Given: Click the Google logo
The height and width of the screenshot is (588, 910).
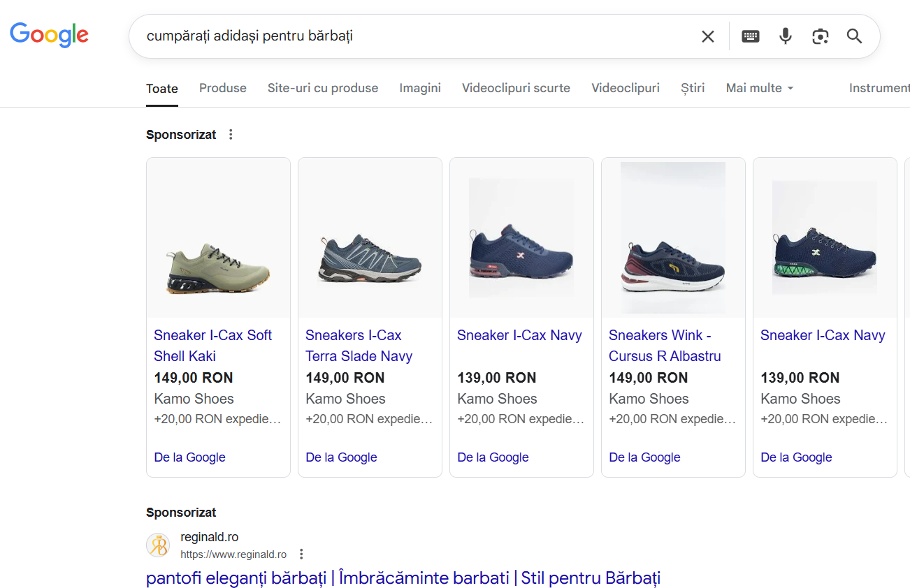Looking at the screenshot, I should point(49,35).
